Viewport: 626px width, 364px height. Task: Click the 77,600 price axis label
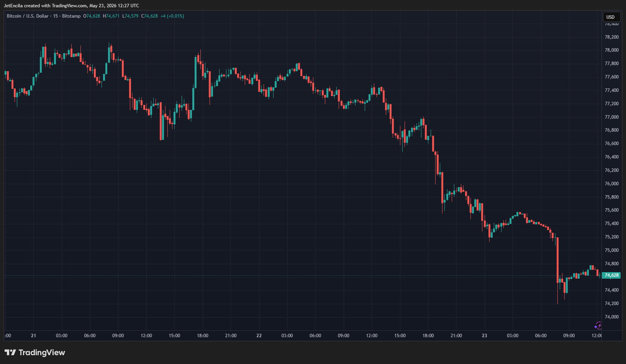pos(611,77)
